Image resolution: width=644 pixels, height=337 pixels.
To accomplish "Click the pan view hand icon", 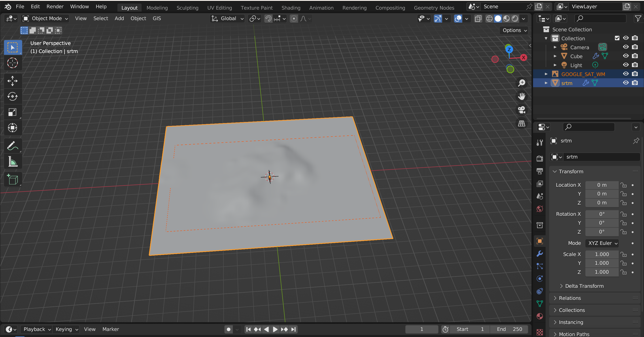I will pos(522,96).
